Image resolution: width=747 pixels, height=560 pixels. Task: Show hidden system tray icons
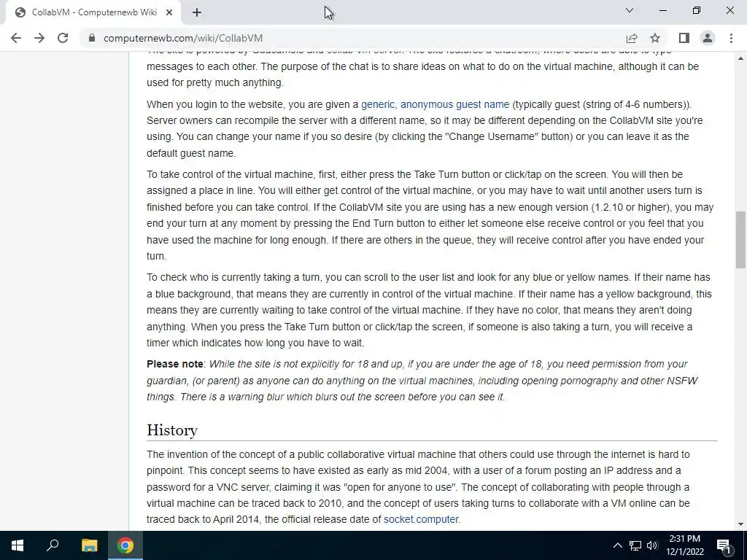click(x=617, y=545)
